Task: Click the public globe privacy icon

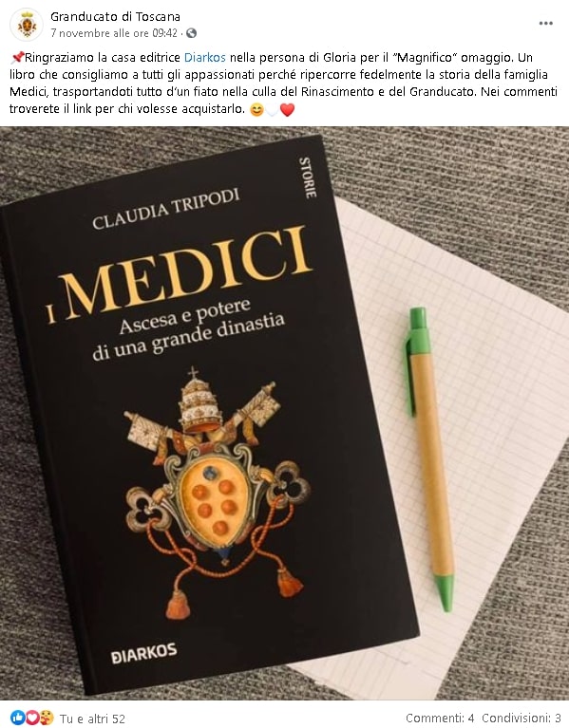Action: tap(191, 33)
